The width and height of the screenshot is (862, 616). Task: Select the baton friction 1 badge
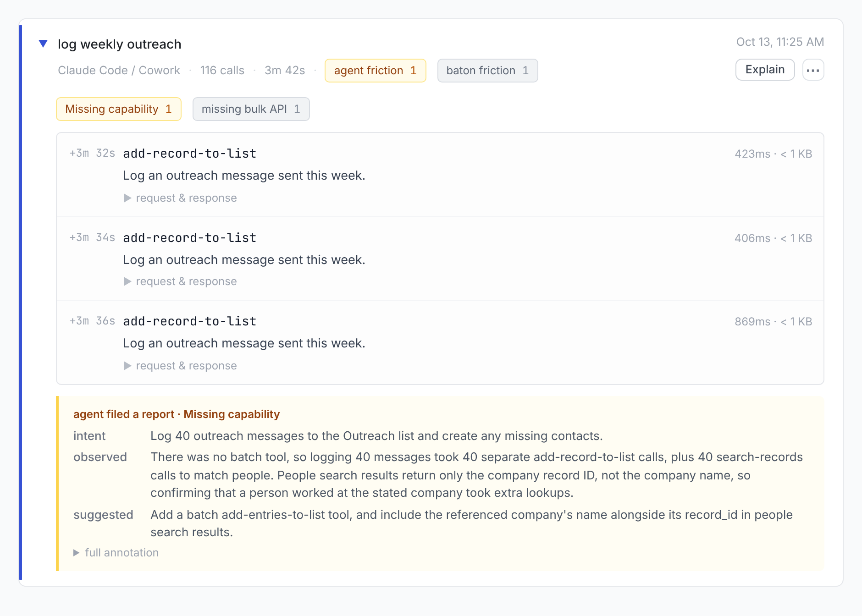(x=487, y=71)
